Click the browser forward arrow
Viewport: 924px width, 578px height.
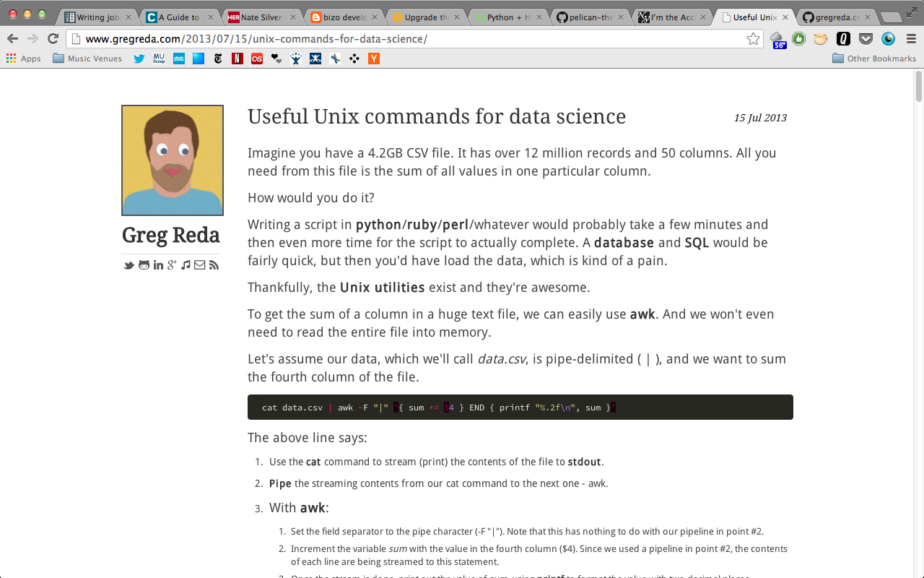pyautogui.click(x=32, y=39)
